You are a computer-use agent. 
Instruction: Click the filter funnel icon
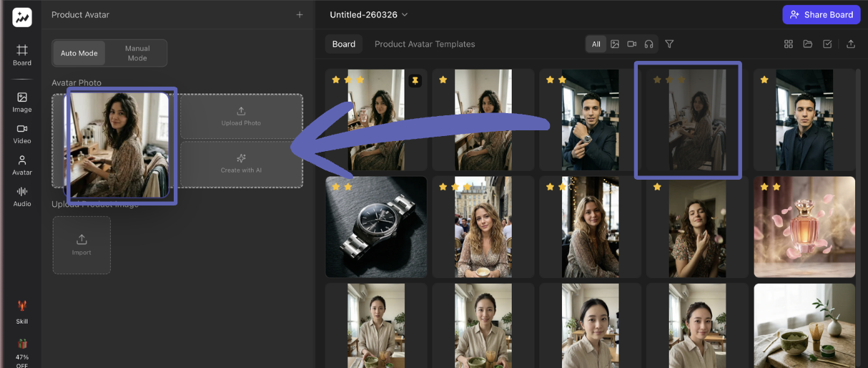coord(669,44)
